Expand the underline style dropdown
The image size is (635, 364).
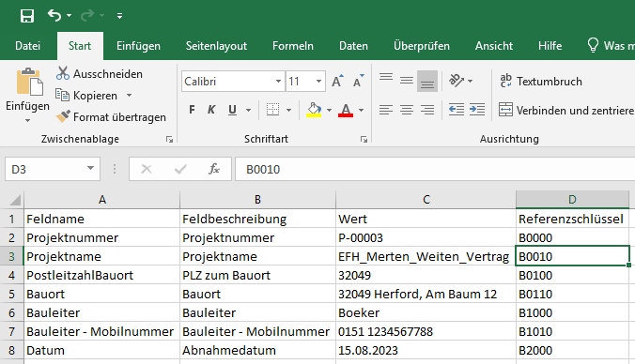pyautogui.click(x=248, y=110)
